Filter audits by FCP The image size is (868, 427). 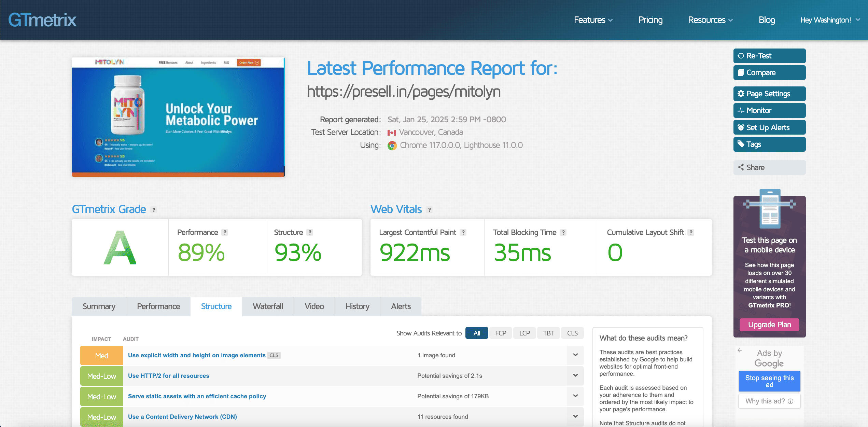(x=500, y=333)
